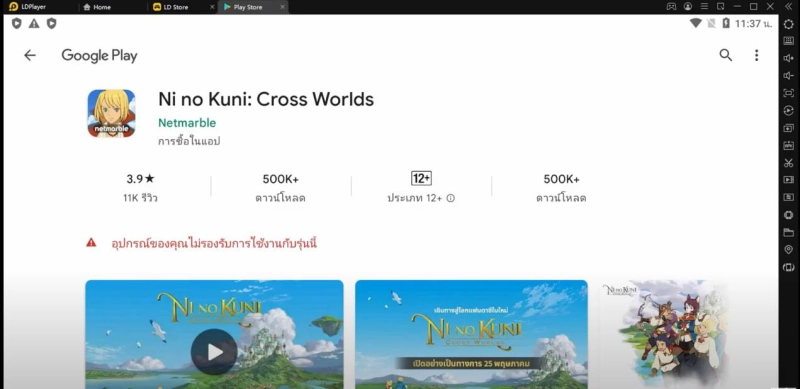Click the red warning icon beside the incompatibility message

91,242
